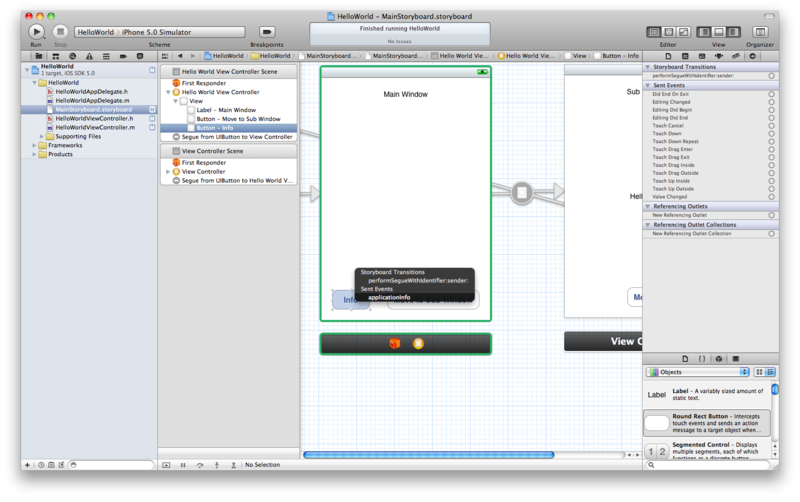Go back with the jump bar left arrow
The image size is (800, 502).
(180, 56)
